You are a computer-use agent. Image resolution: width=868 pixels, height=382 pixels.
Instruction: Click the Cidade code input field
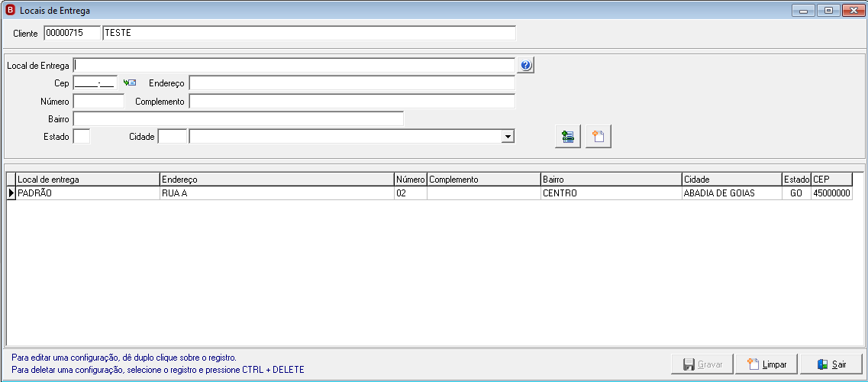click(x=173, y=136)
